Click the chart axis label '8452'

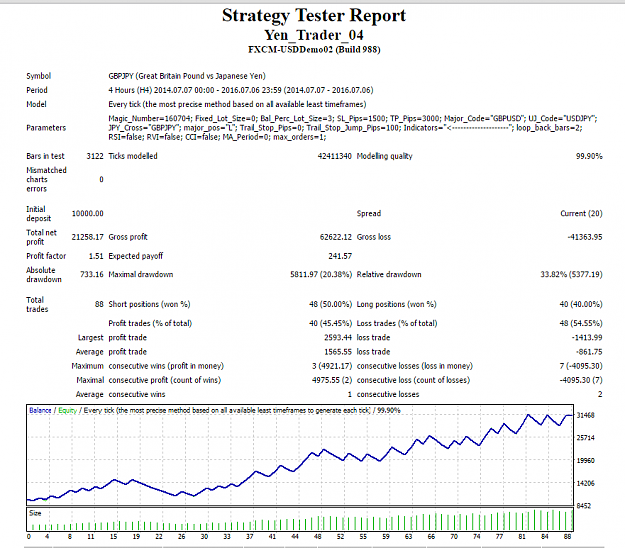[584, 506]
